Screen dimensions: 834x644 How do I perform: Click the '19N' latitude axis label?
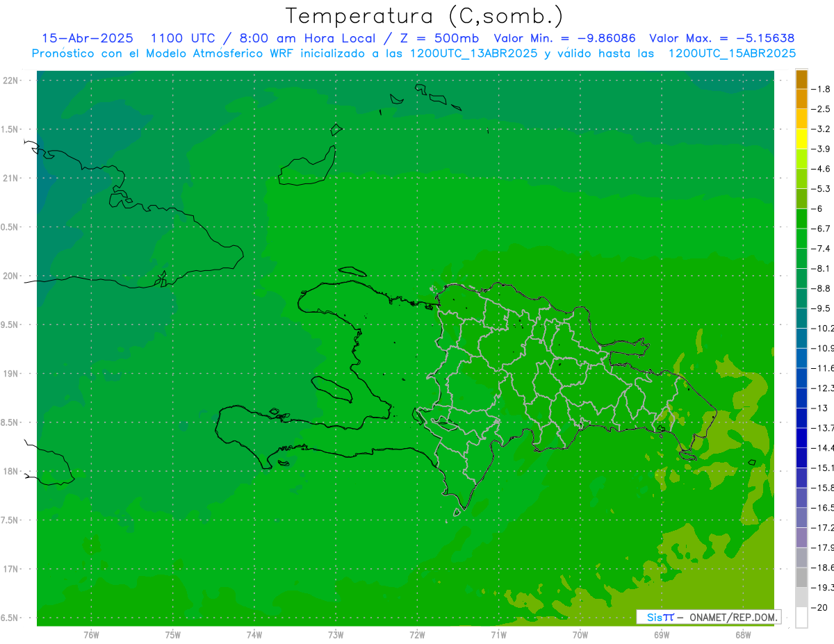pos(10,374)
